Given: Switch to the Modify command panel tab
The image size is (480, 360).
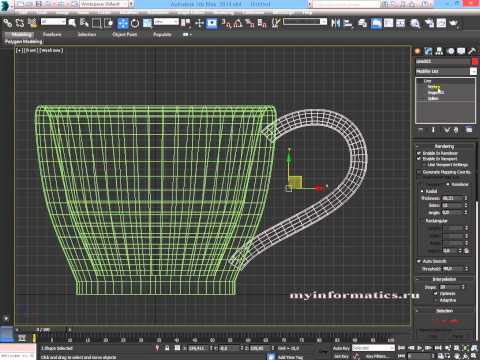Looking at the screenshot, I should pyautogui.click(x=429, y=51).
